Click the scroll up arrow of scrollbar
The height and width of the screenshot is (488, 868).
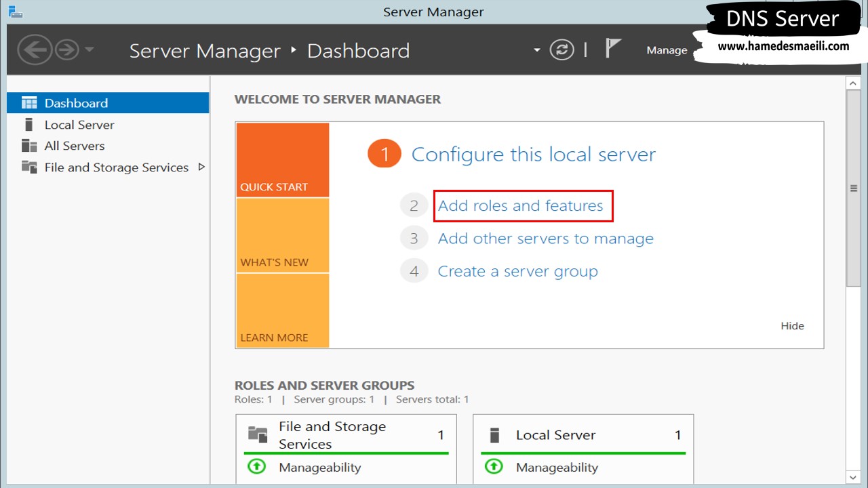pyautogui.click(x=854, y=83)
